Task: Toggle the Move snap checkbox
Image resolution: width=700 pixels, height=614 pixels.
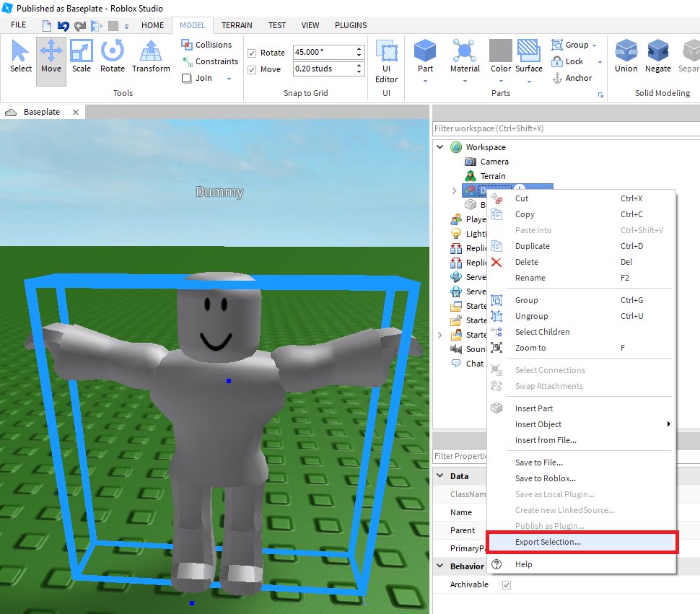Action: pyautogui.click(x=252, y=69)
